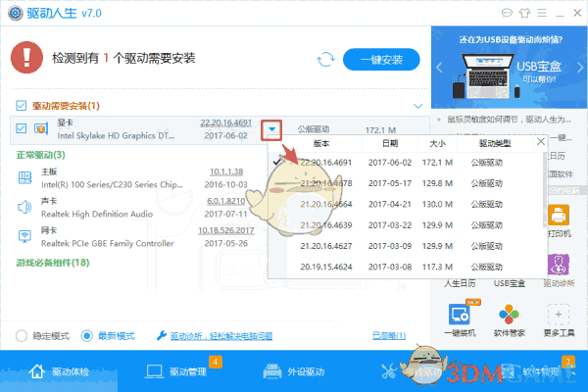
Task: Close the version list popup
Action: click(x=541, y=142)
